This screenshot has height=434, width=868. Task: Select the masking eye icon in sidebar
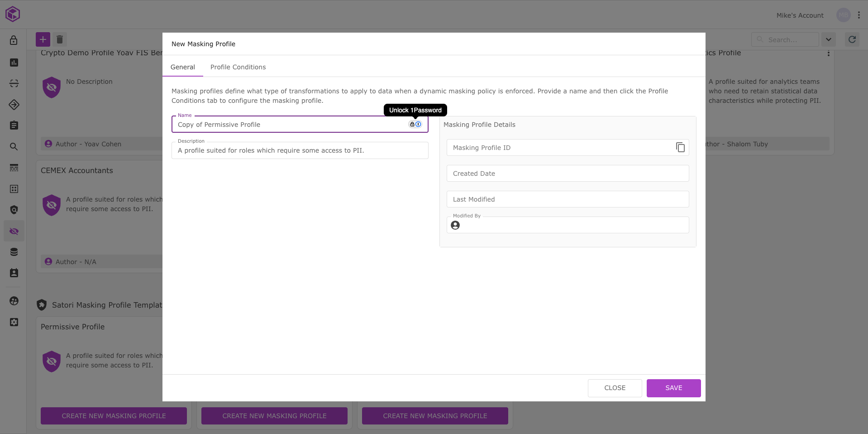point(14,231)
